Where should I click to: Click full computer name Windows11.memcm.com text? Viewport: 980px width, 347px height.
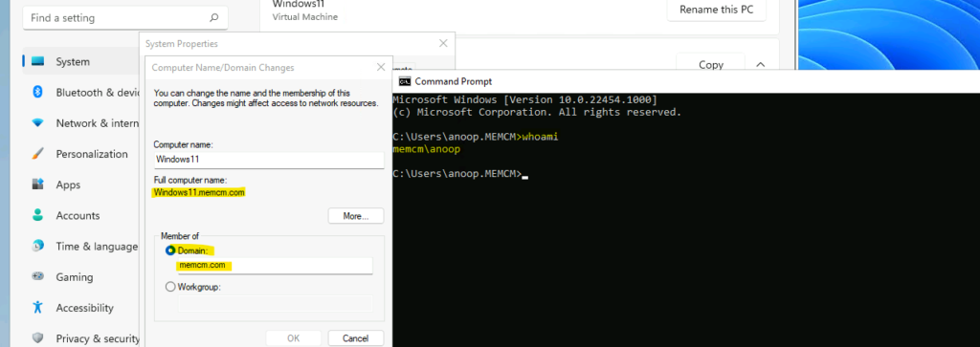click(199, 193)
